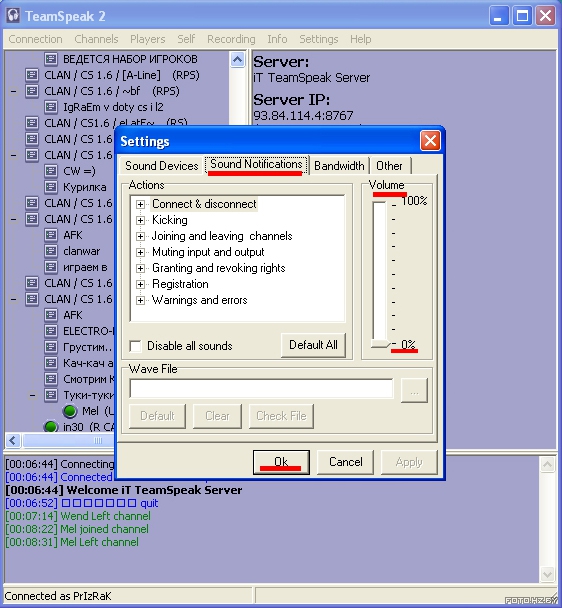Screen dimensions: 562x608
Task: Select the channel icon next to Курилка
Action: click(51, 187)
